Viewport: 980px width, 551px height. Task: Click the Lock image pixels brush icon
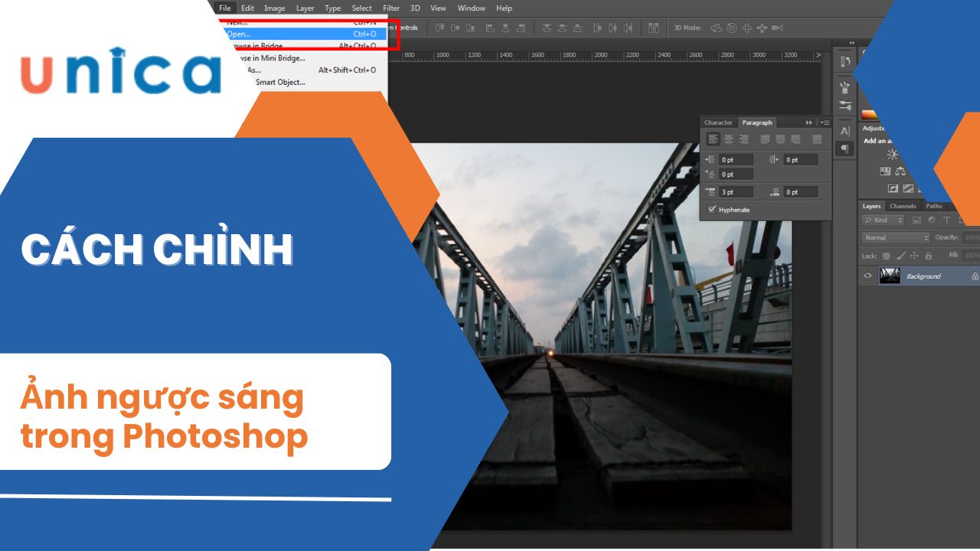(901, 256)
